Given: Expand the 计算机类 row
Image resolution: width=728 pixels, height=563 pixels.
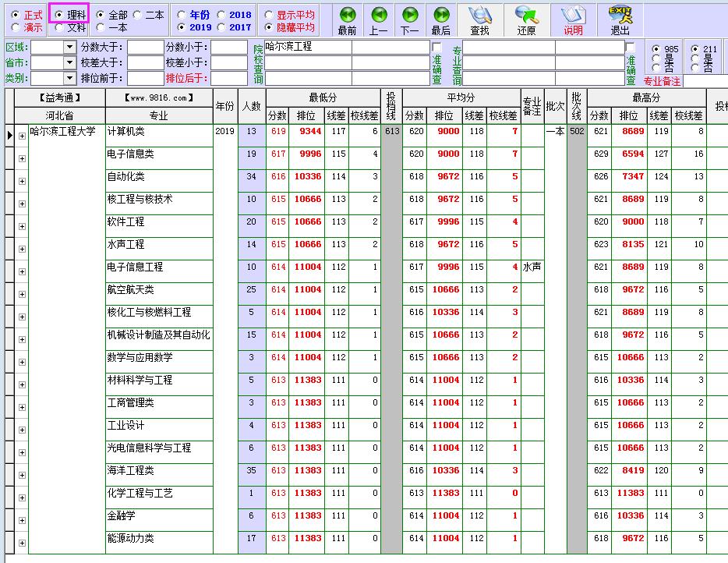Looking at the screenshot, I should click(22, 136).
